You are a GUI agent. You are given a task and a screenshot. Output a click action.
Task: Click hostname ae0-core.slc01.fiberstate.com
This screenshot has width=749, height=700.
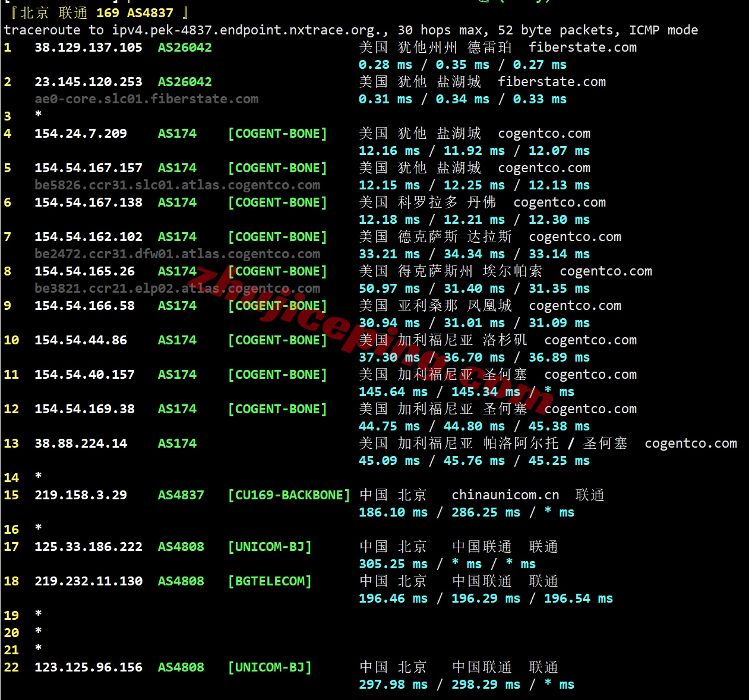[x=147, y=99]
